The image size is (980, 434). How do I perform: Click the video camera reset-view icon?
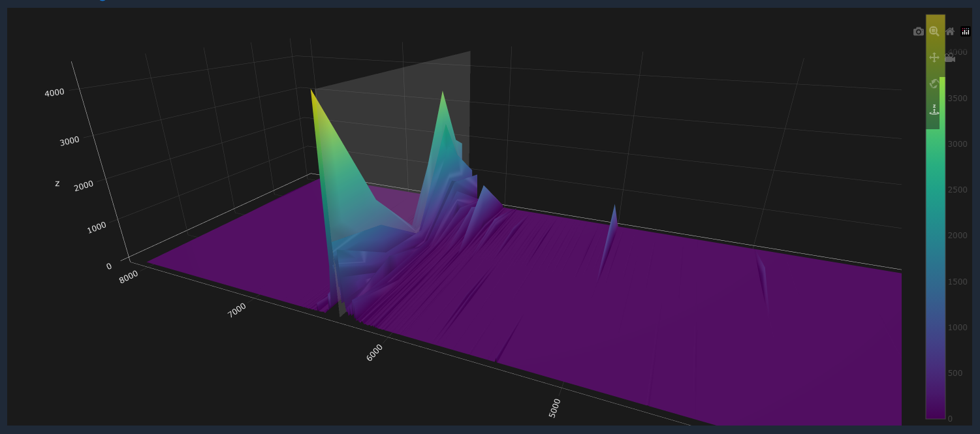click(x=950, y=57)
